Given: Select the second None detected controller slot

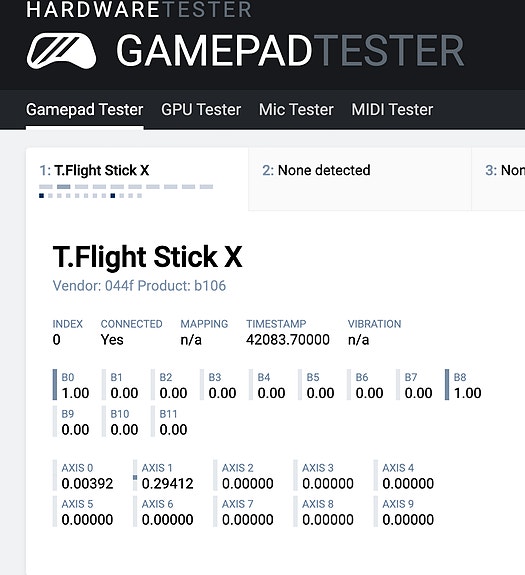Looking at the screenshot, I should 360,179.
